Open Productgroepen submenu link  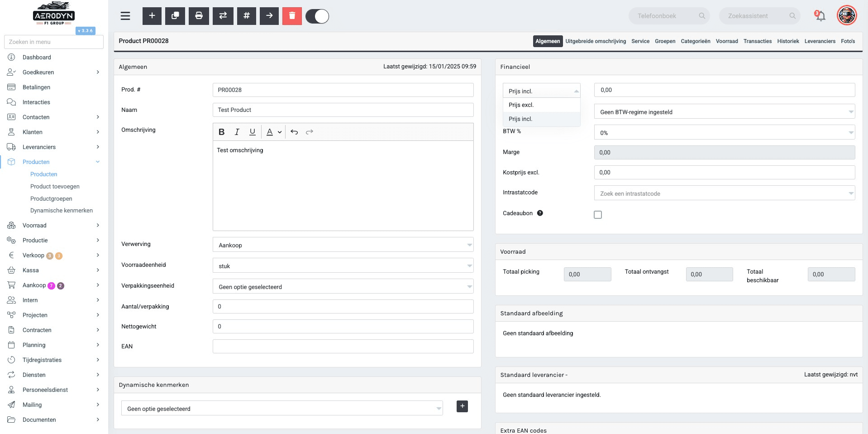click(51, 198)
